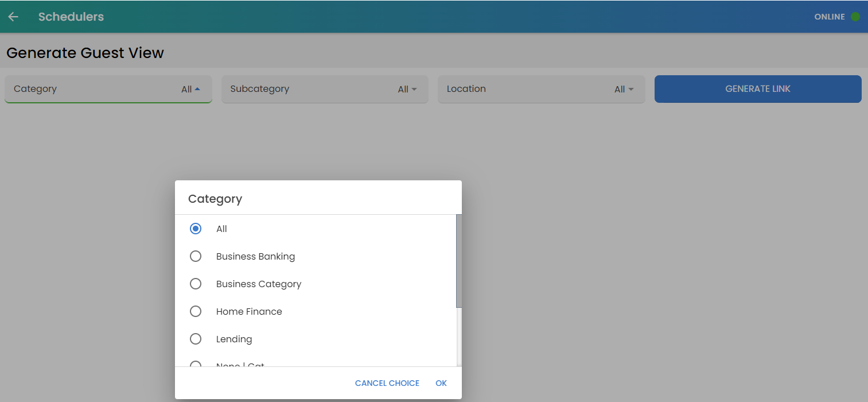868x402 pixels.
Task: Click the Location field's down arrow icon
Action: (630, 89)
